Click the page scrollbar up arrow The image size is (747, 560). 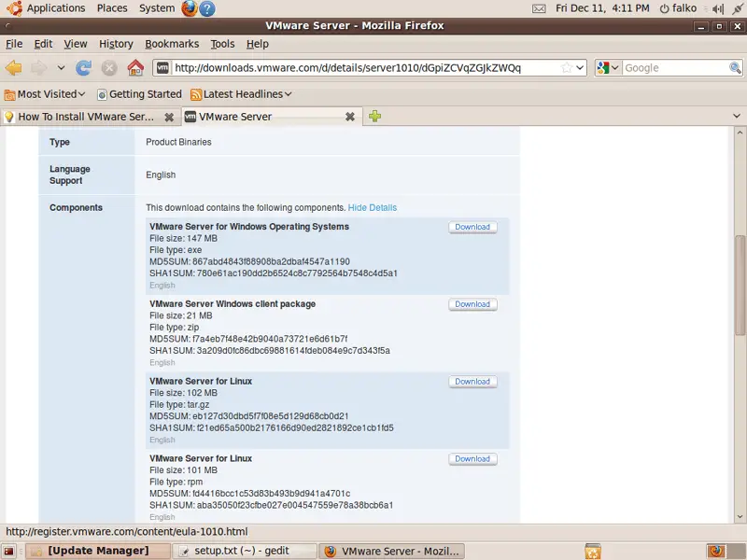(740, 133)
